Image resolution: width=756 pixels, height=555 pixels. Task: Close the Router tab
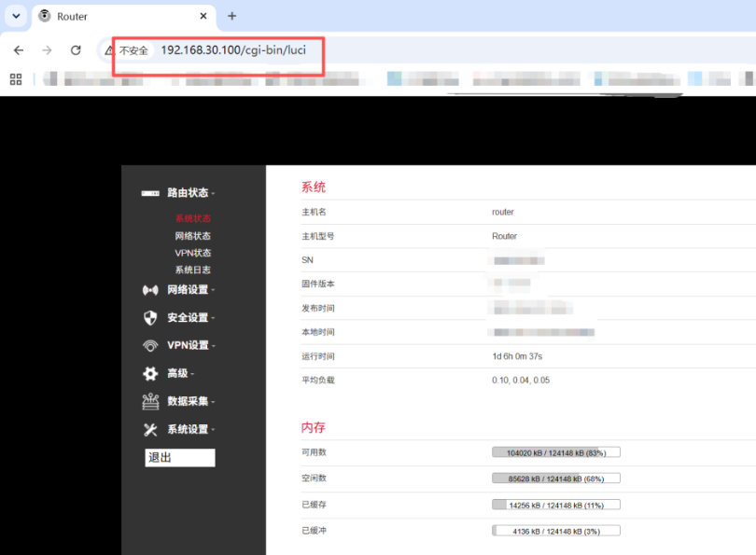pyautogui.click(x=203, y=16)
